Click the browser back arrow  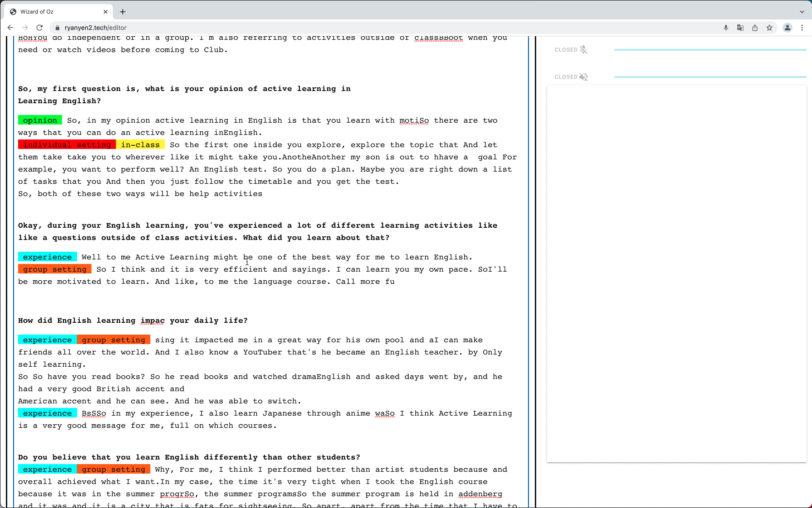pos(10,28)
